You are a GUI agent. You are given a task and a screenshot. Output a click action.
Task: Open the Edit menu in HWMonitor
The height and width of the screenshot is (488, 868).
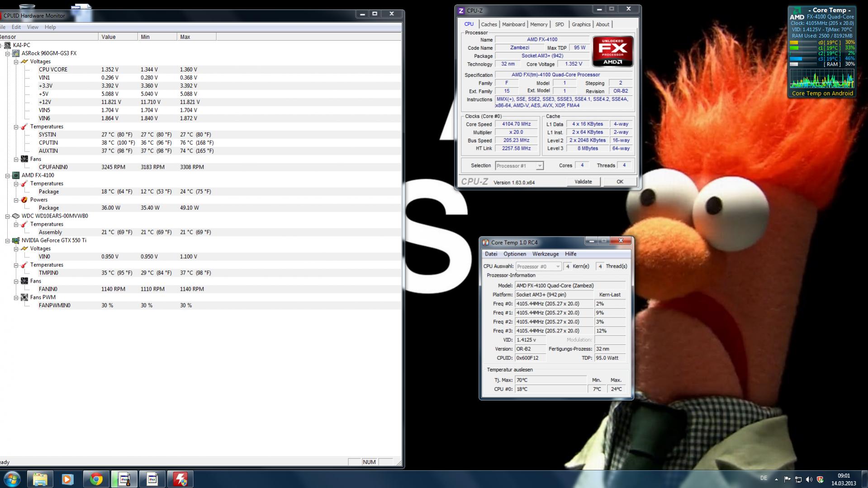point(16,27)
